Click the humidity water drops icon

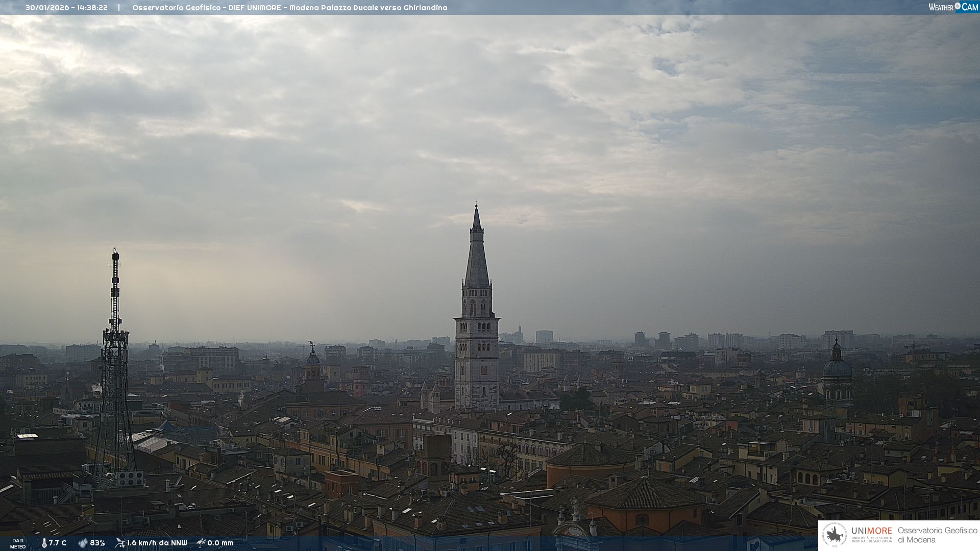(x=83, y=543)
